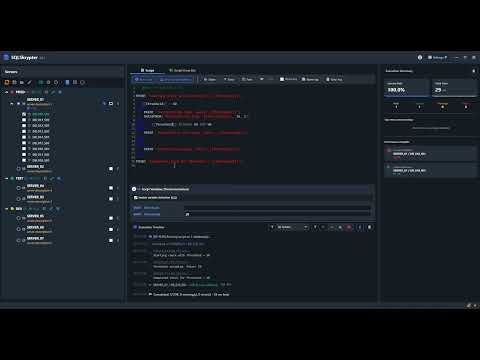The height and width of the screenshot is (360, 480).
Task: Switch to the tab next to Script
Action: pyautogui.click(x=182, y=70)
